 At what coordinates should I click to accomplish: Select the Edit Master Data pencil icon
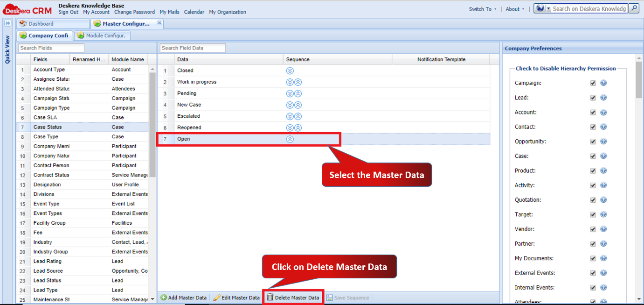216,298
